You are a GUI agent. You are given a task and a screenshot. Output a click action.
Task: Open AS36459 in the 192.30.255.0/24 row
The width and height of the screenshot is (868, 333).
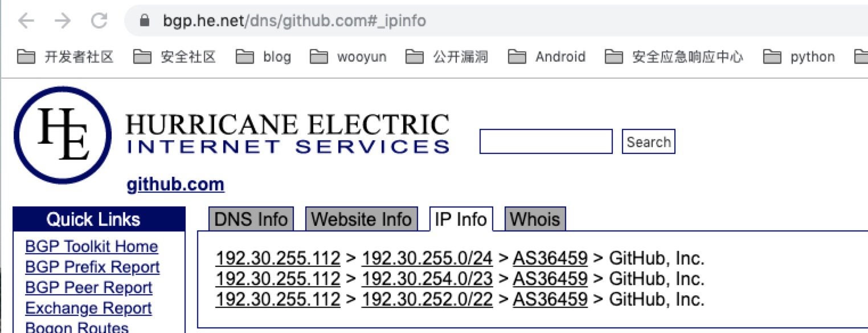click(550, 258)
